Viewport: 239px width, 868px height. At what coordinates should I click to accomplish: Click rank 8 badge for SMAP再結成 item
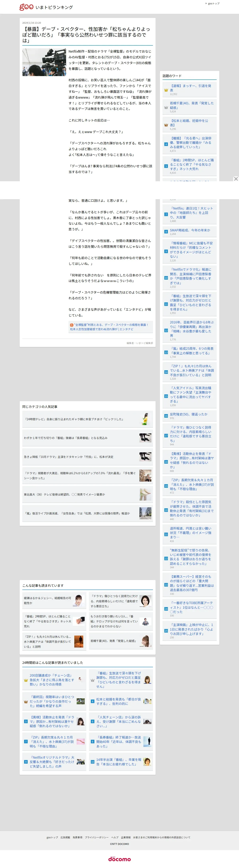(x=166, y=232)
